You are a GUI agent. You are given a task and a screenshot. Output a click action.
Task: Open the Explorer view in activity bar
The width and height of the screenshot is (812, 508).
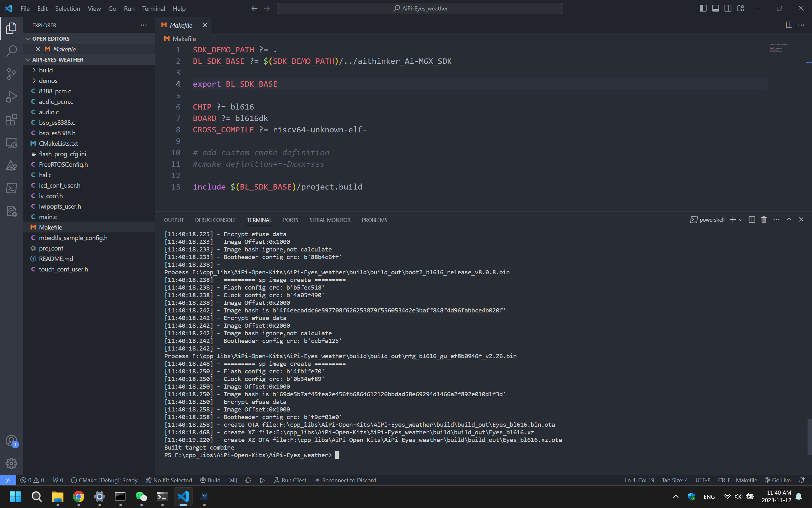pyautogui.click(x=11, y=28)
